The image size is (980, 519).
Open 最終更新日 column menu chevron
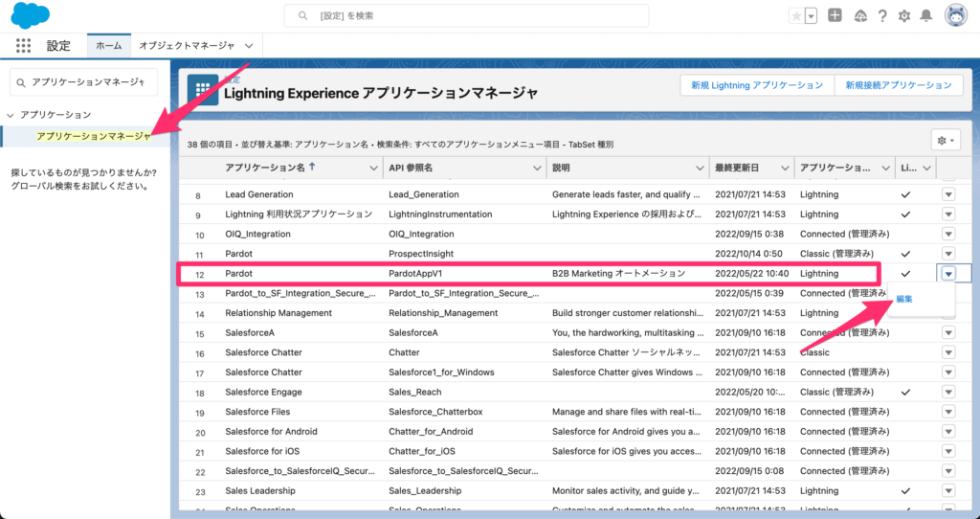(x=785, y=169)
